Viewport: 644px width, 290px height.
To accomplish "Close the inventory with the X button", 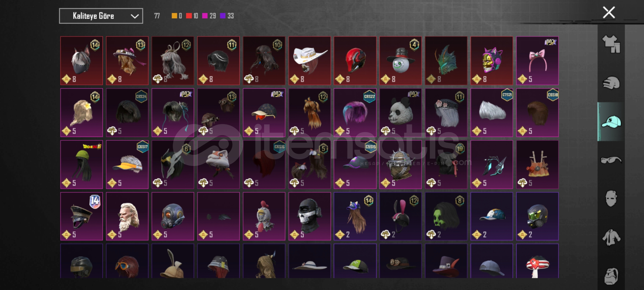I will click(609, 12).
